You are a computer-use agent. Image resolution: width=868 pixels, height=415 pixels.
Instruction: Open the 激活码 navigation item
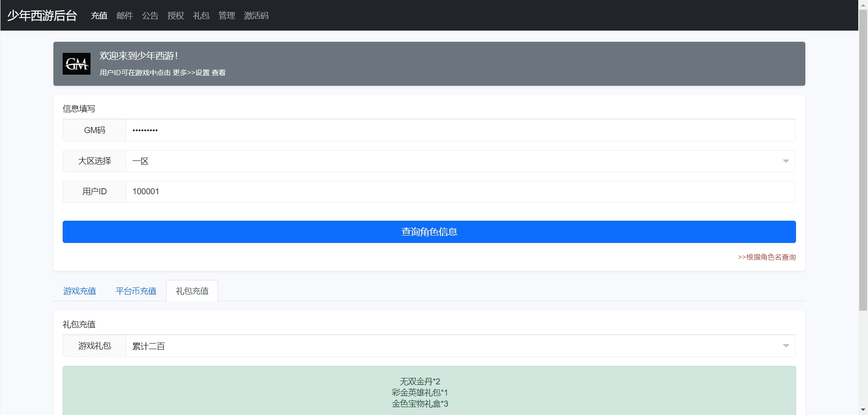257,16
